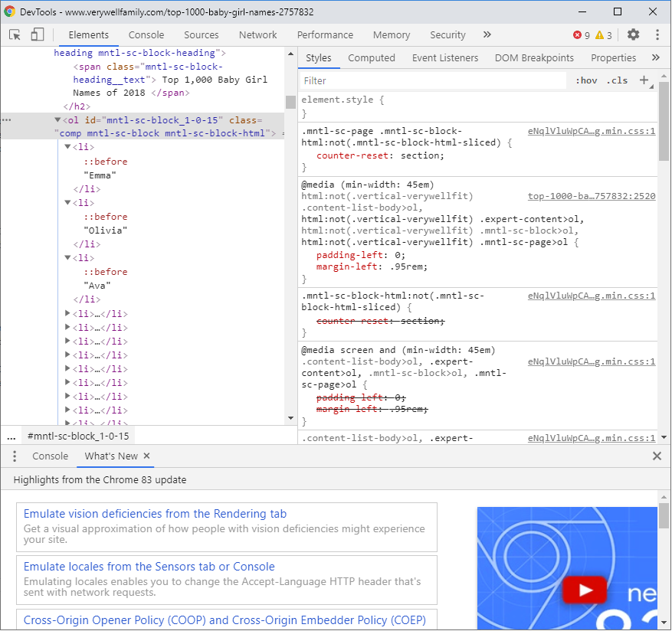This screenshot has height=631, width=672.
Task: Open Emulate locales from Sensors tab link
Action: (149, 567)
